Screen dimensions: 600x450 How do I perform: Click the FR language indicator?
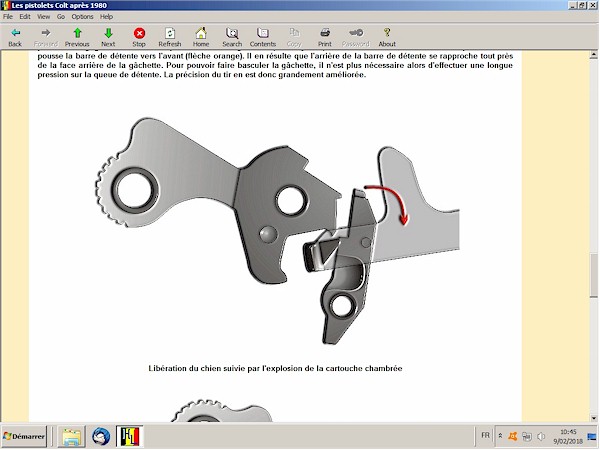[x=485, y=437]
